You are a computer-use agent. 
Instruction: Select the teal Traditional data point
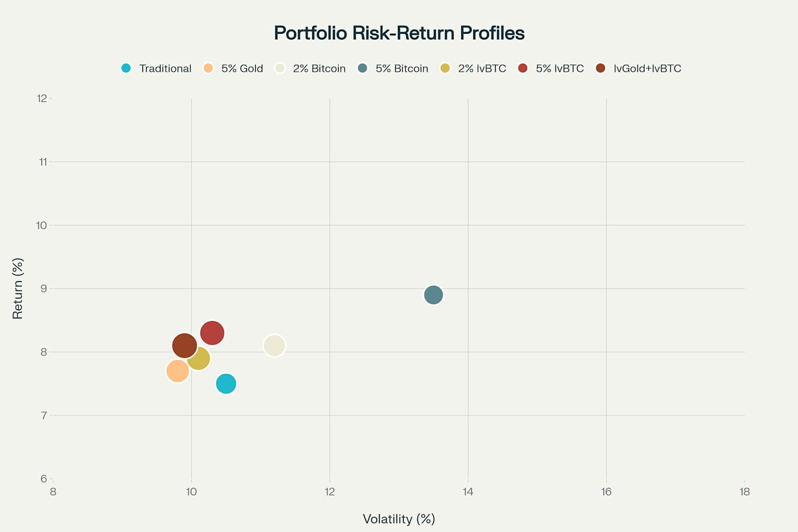coord(227,384)
